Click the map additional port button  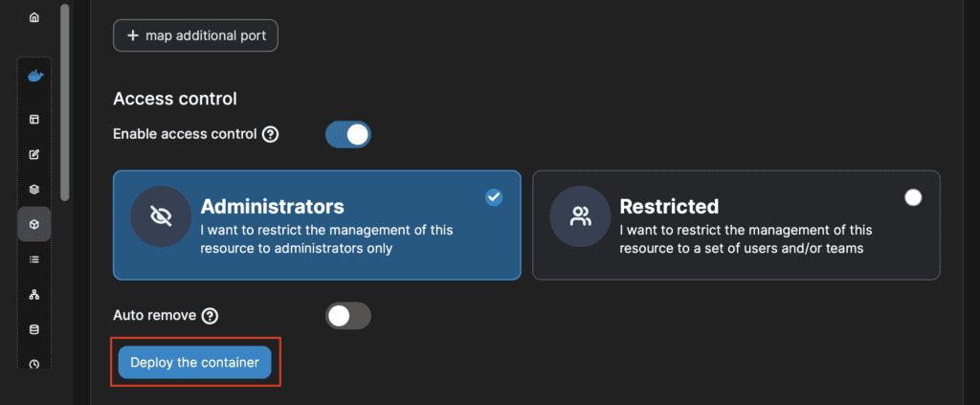pos(195,36)
